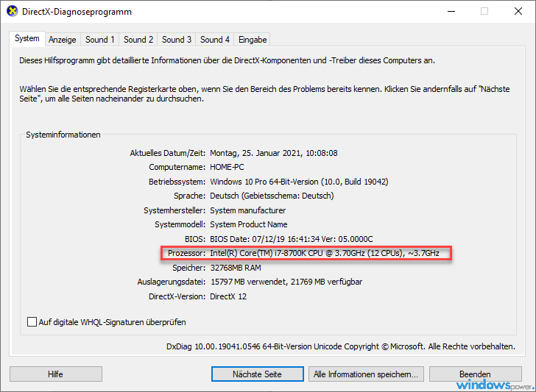536x392 pixels.
Task: Click the DirectX-Version label
Action: tap(177, 296)
